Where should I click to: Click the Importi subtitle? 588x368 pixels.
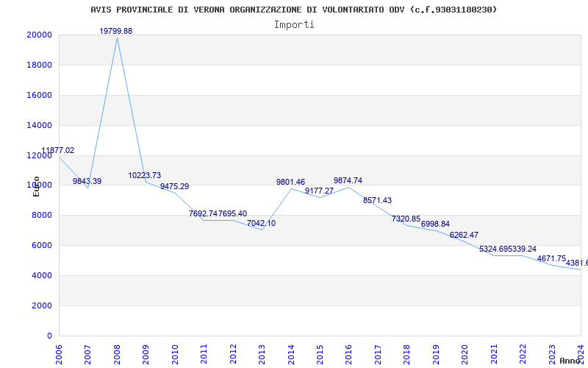(294, 25)
